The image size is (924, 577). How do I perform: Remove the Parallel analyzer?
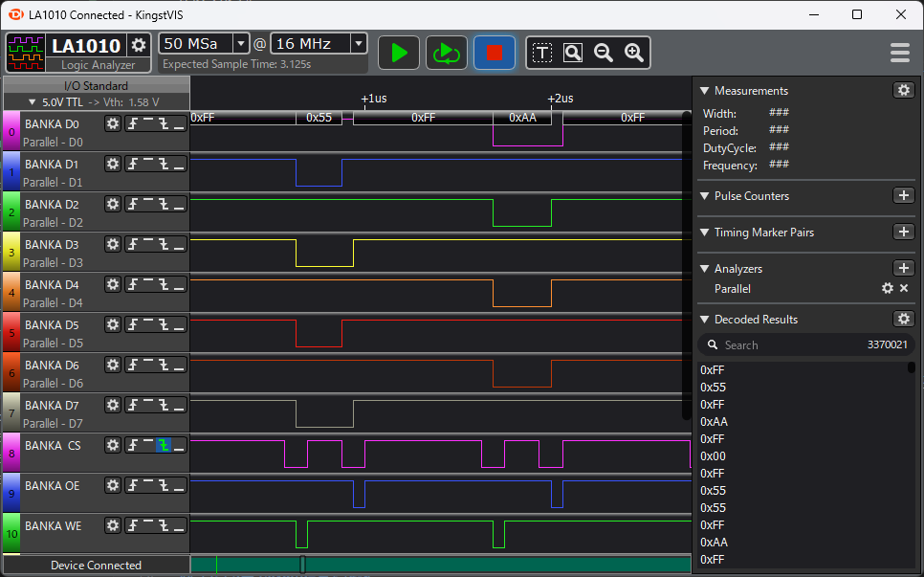(x=904, y=289)
